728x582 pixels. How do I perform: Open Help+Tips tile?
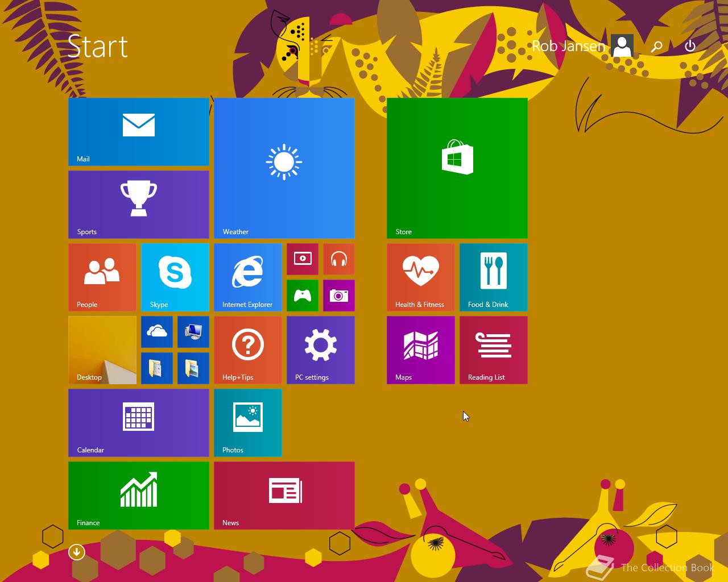click(x=248, y=350)
